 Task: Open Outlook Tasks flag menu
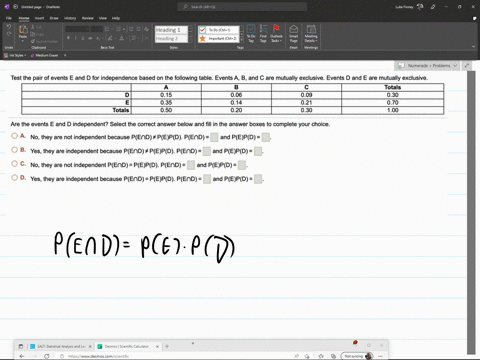coord(276,33)
